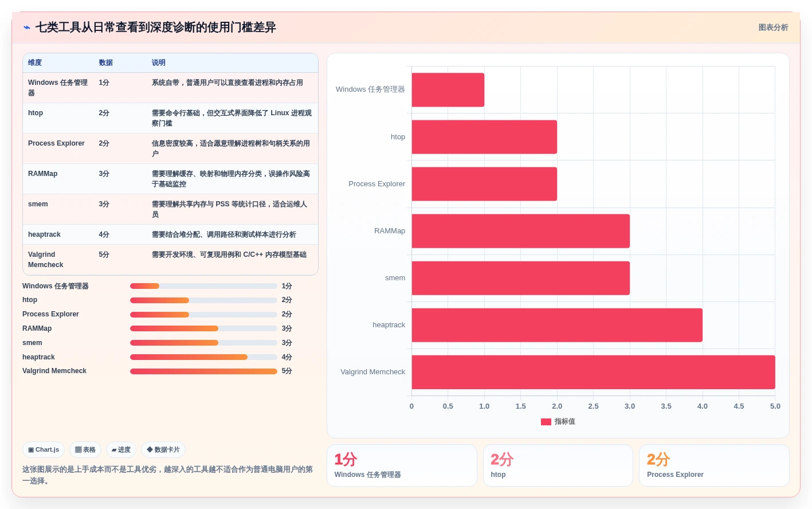Select the htop table row name cell

[58, 118]
